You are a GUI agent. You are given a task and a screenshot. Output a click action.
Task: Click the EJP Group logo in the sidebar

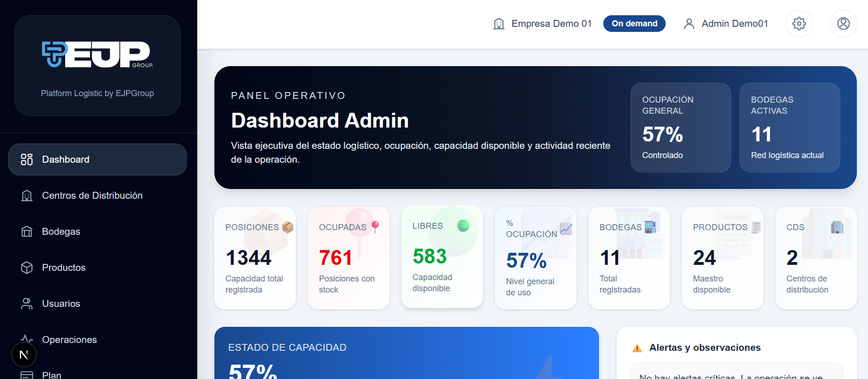point(97,55)
